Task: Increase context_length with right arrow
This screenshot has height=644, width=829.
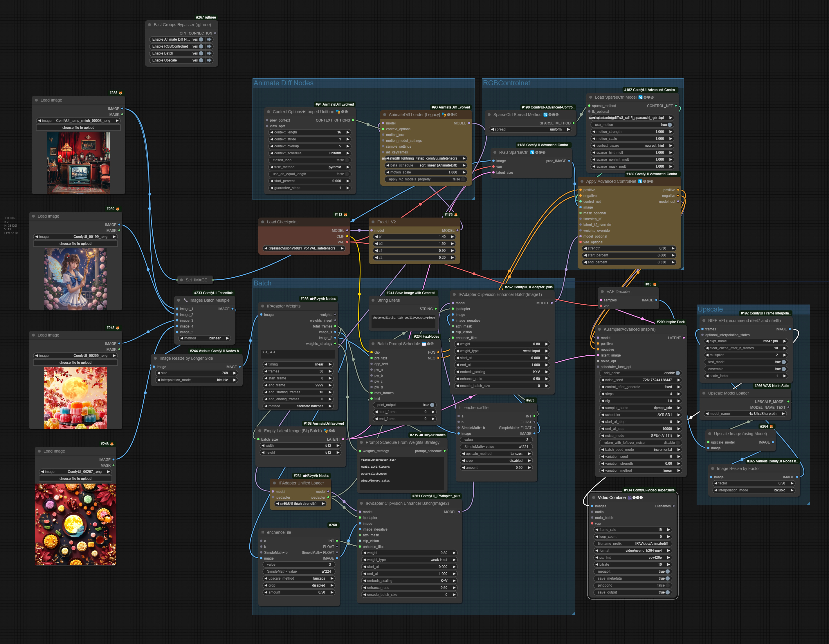Action: pos(348,132)
